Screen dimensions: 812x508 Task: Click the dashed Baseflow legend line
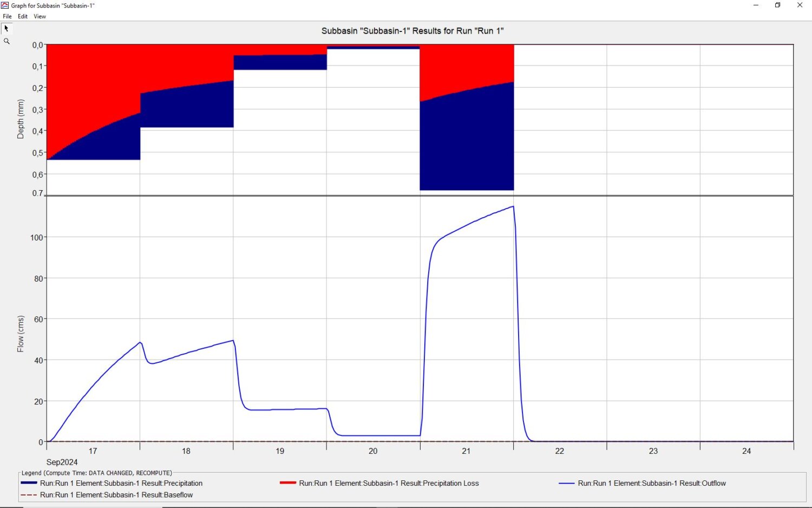(x=29, y=495)
